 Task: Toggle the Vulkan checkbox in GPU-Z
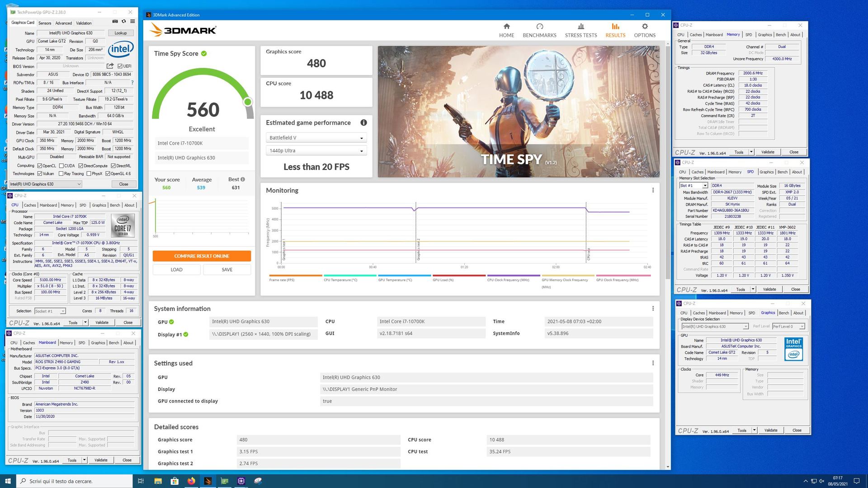tap(40, 174)
